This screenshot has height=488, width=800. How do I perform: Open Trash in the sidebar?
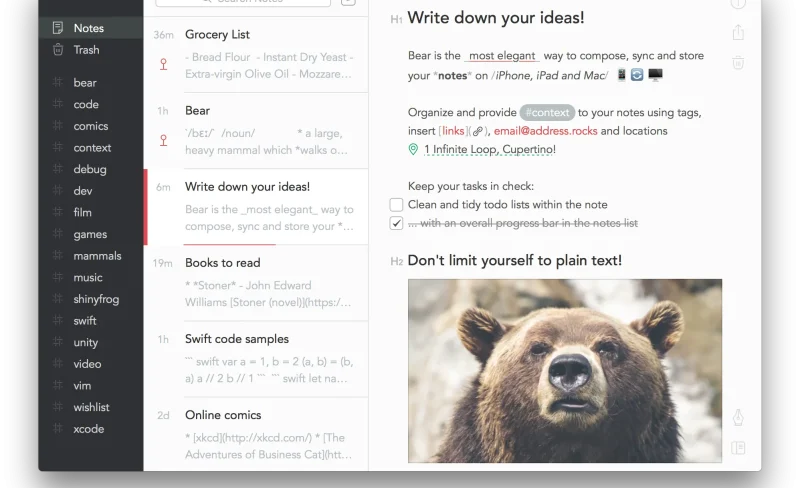click(86, 50)
